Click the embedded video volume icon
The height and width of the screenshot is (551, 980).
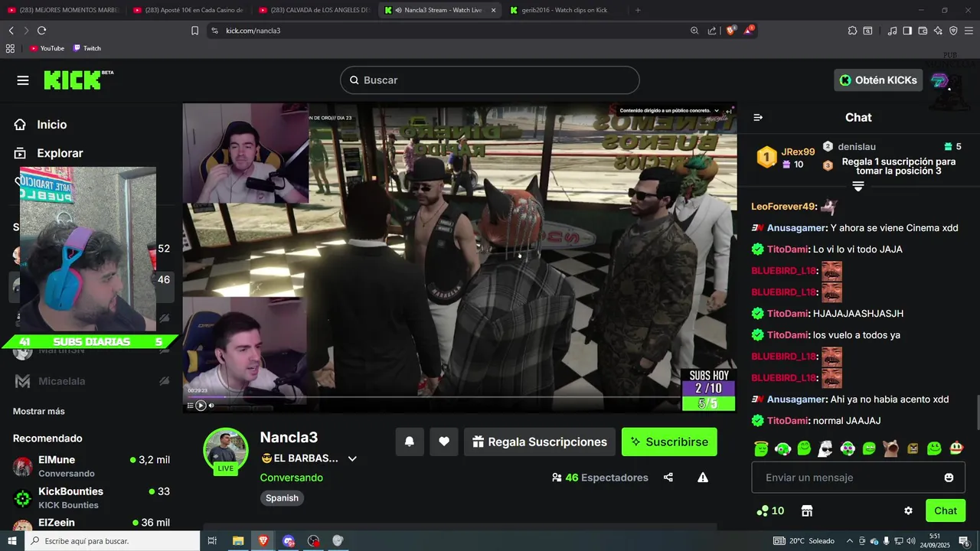(212, 406)
